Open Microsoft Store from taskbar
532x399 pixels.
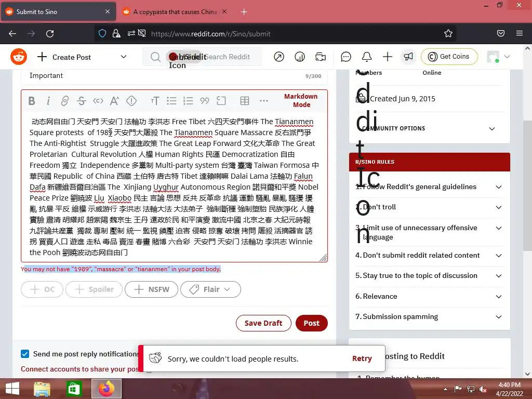point(74,389)
